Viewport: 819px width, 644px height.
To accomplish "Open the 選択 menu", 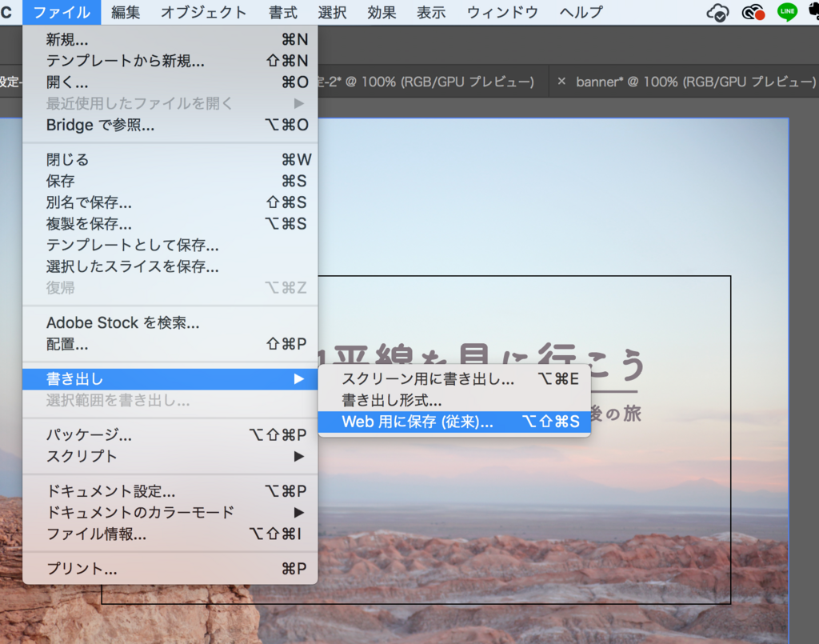I will click(332, 12).
